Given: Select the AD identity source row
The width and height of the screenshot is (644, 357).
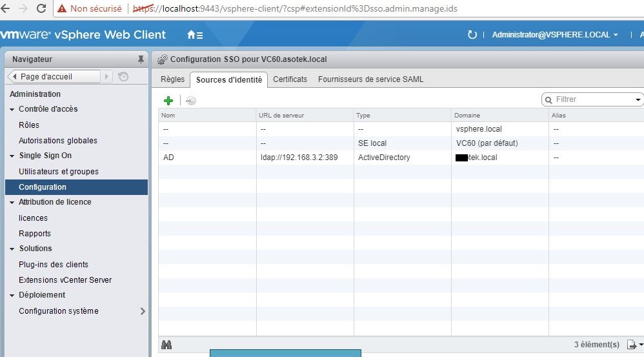Looking at the screenshot, I should coord(401,158).
